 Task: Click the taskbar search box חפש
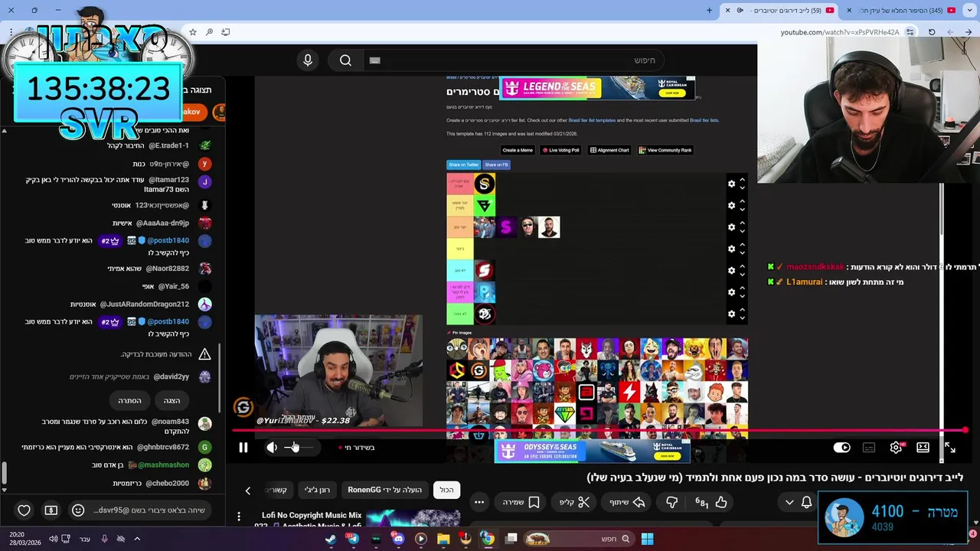tap(578, 539)
